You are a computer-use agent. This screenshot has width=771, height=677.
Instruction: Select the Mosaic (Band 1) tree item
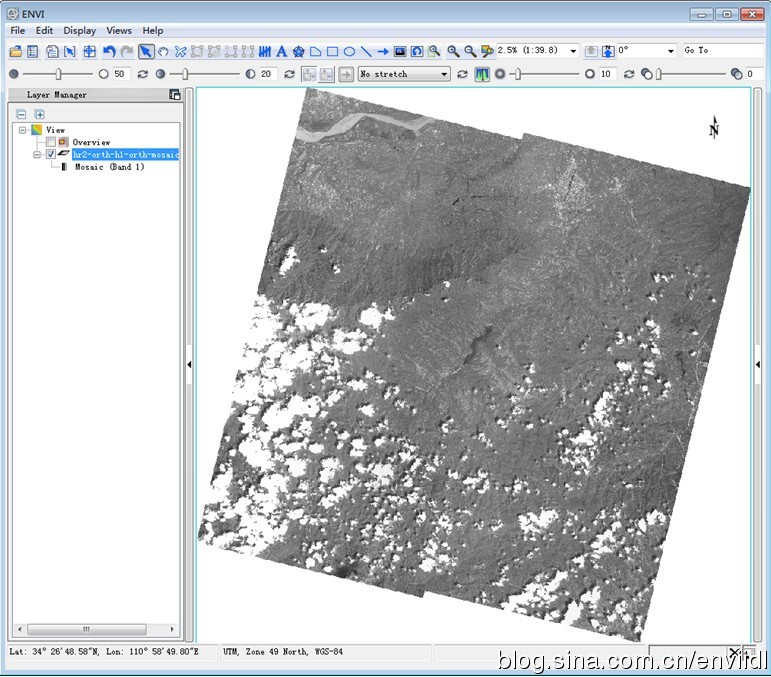tap(109, 167)
